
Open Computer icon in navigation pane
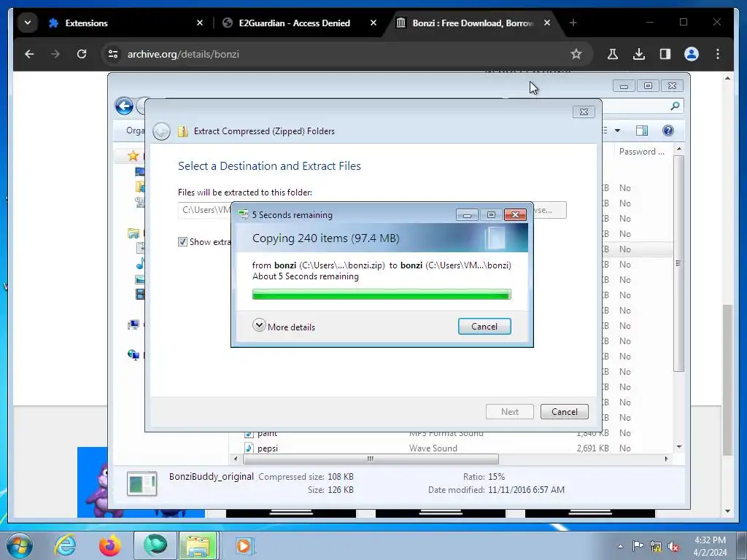click(x=133, y=324)
